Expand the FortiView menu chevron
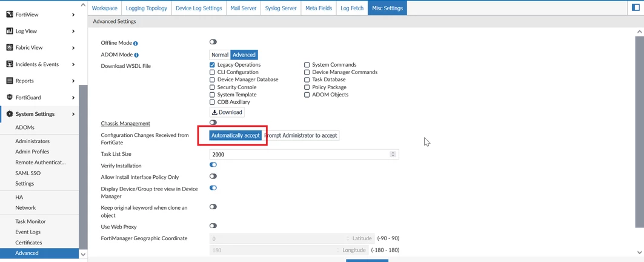This screenshot has height=262, width=644. (73, 15)
